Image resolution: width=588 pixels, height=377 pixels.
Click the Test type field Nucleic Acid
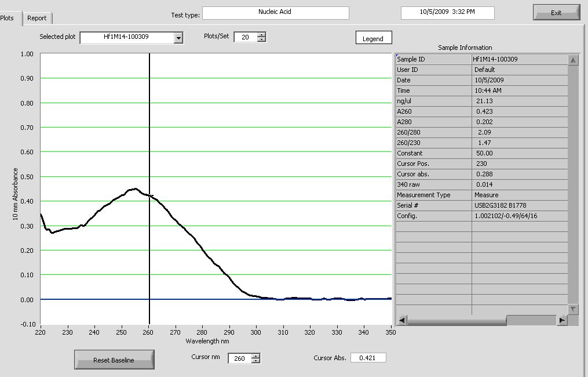coord(276,13)
